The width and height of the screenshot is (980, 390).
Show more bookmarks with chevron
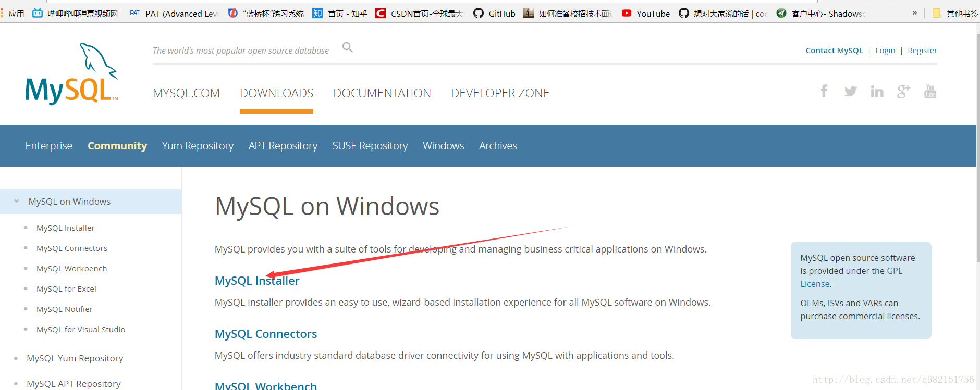[914, 13]
